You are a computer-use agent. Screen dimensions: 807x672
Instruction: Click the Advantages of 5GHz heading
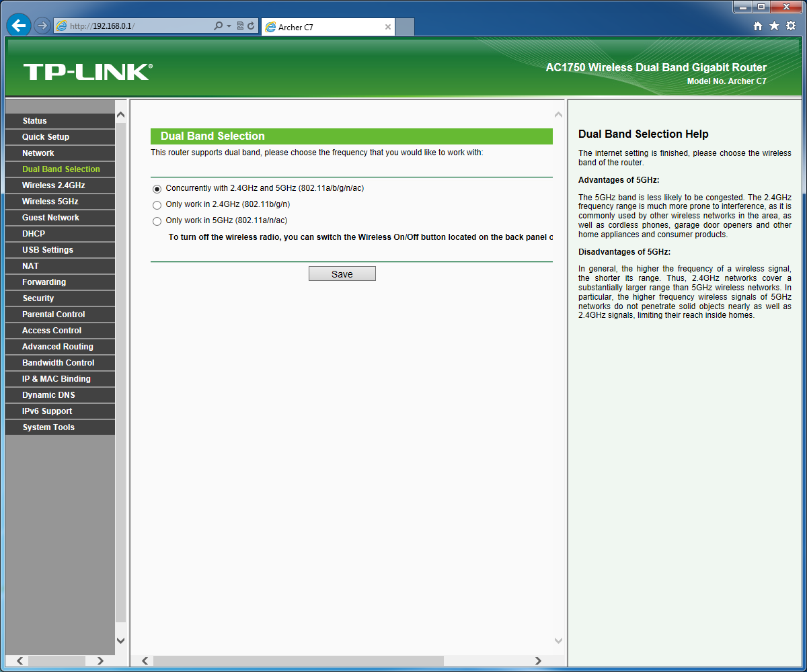click(619, 180)
